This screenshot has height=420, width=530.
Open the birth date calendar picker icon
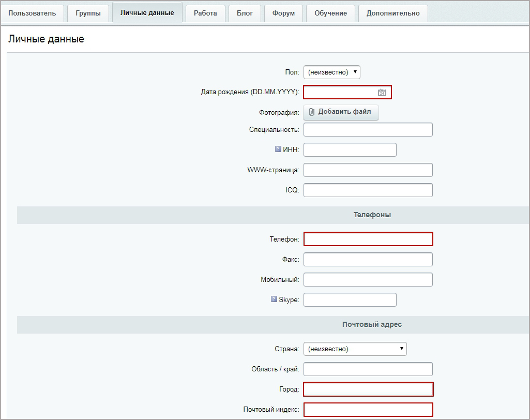[382, 93]
